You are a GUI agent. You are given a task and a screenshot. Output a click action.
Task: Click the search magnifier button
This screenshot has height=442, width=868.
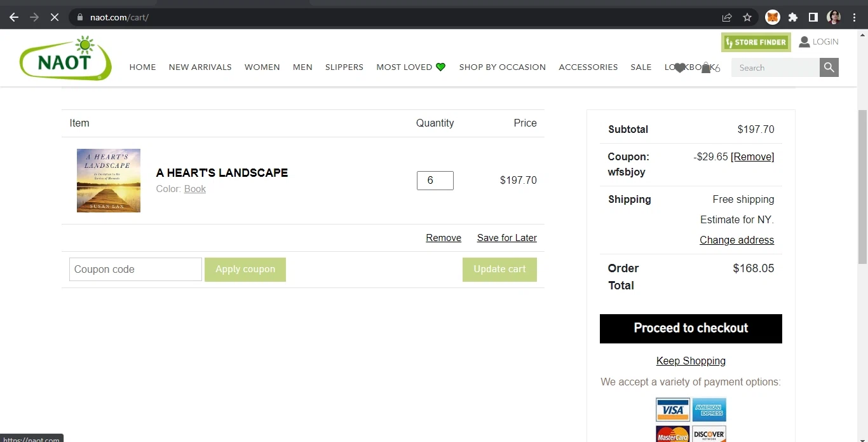[829, 67]
